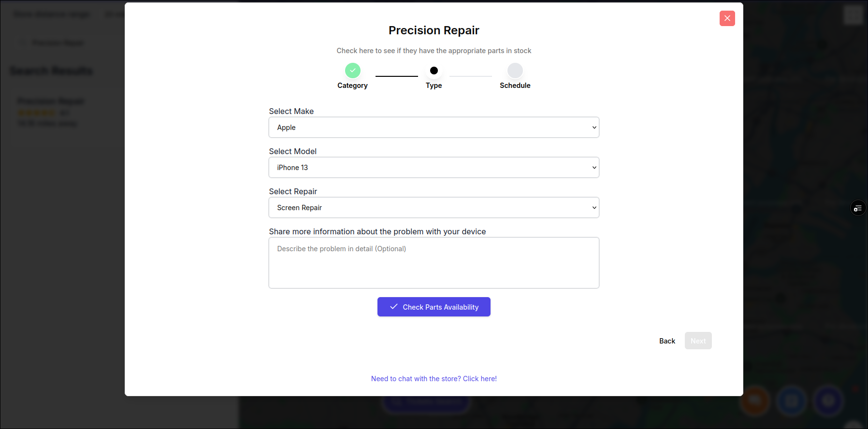Click the progress line between Category and Type
Image resolution: width=868 pixels, height=429 pixels.
coord(397,76)
